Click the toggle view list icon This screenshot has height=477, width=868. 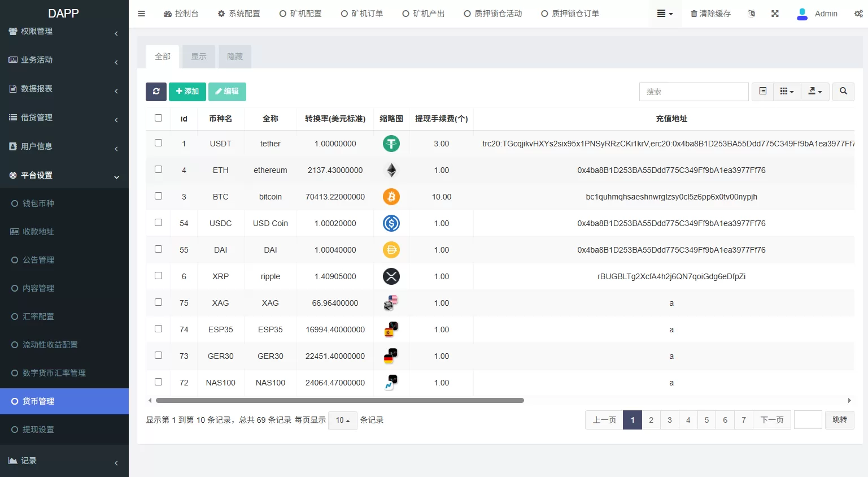tap(762, 92)
